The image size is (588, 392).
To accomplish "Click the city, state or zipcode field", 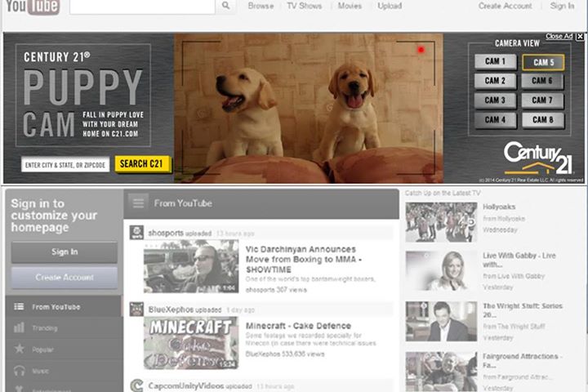I will (x=66, y=165).
